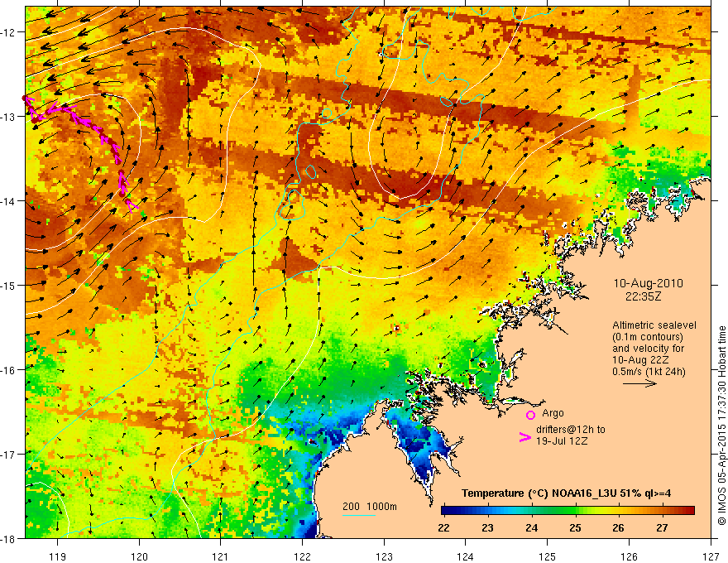Click the 0.5m/s velocity scale arrow

pyautogui.click(x=639, y=383)
